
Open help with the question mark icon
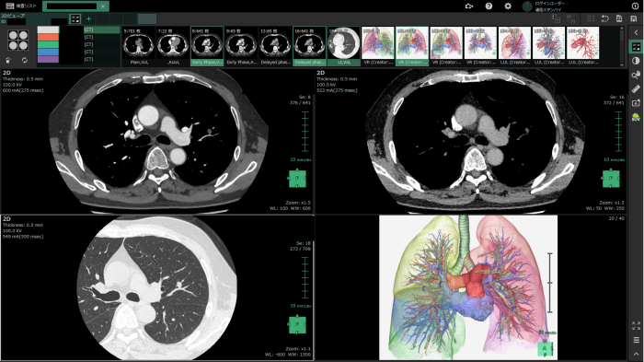(489, 6)
